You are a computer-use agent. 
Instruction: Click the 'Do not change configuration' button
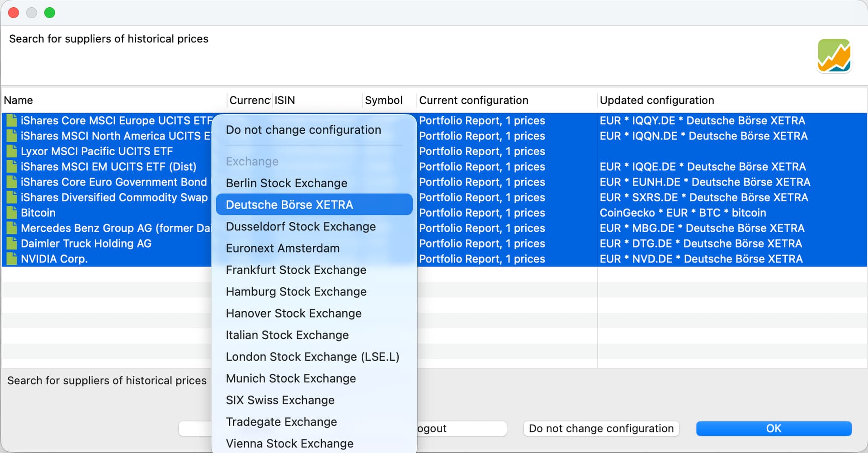coord(601,429)
